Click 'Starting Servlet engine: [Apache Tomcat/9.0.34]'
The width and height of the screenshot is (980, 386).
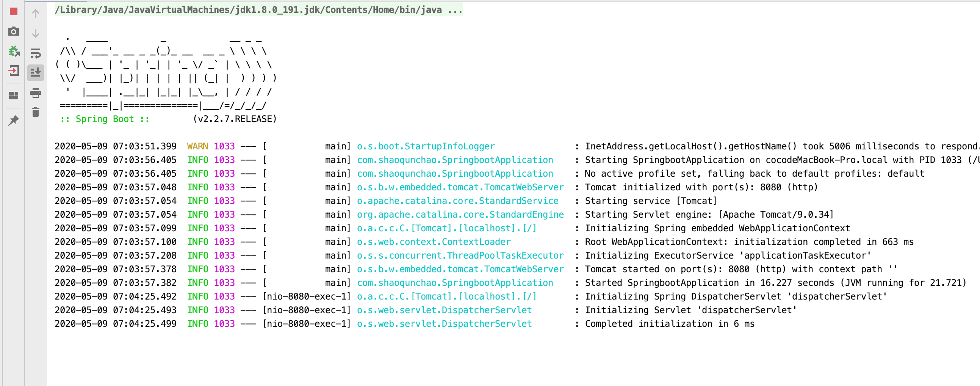(x=709, y=215)
